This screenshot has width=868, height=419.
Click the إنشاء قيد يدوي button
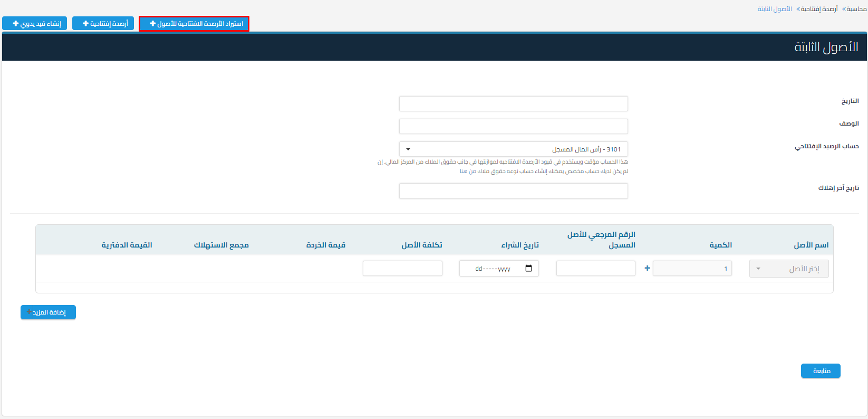click(35, 24)
